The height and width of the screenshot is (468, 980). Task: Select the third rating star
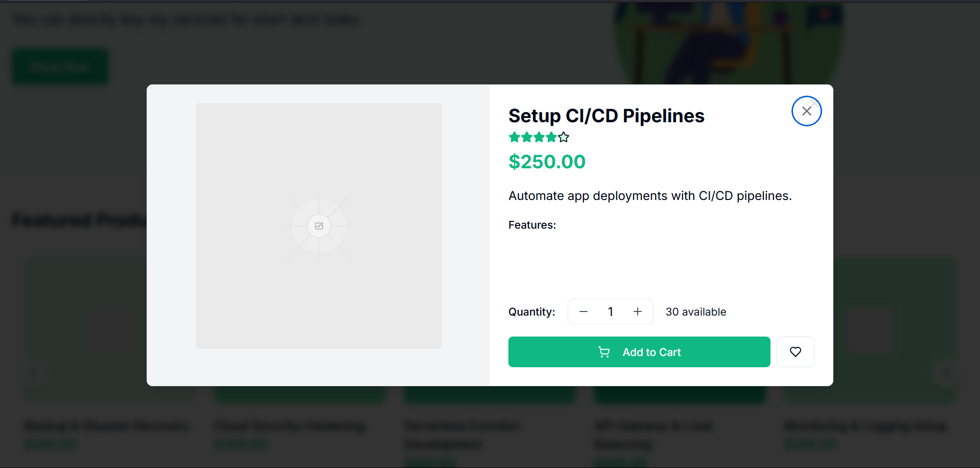(x=539, y=137)
